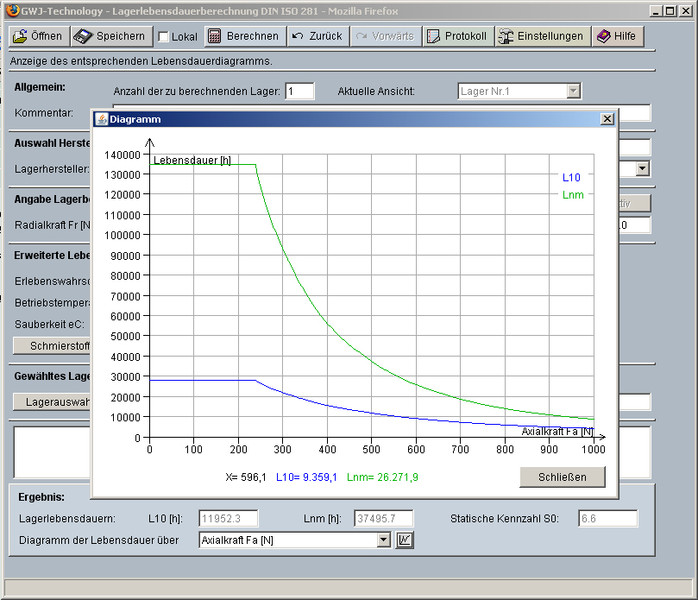Viewport: 698px width, 600px height.
Task: Open the Lagerhersteller dropdown arrow
Action: pyautogui.click(x=642, y=169)
